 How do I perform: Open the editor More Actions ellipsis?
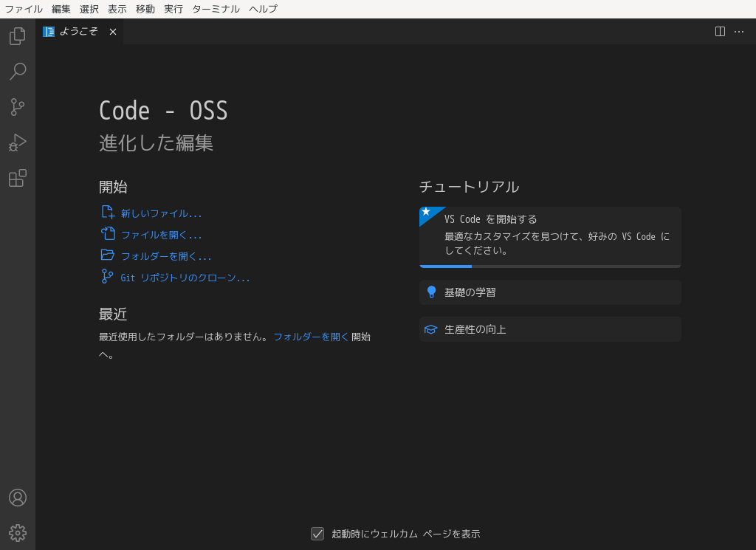739,32
